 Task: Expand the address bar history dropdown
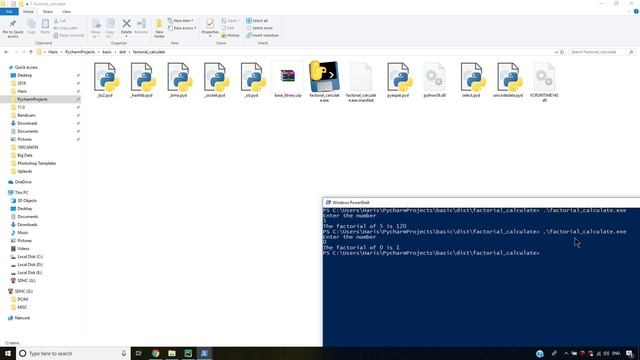tap(556, 52)
